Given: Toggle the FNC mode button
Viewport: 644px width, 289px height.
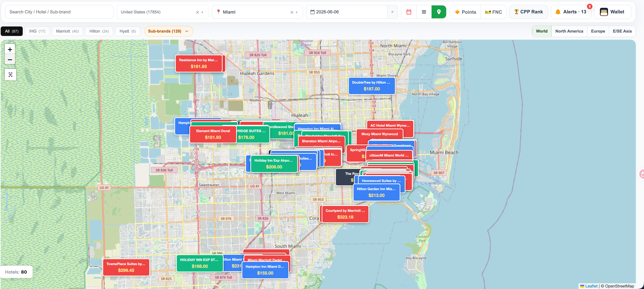Looking at the screenshot, I should tap(493, 12).
